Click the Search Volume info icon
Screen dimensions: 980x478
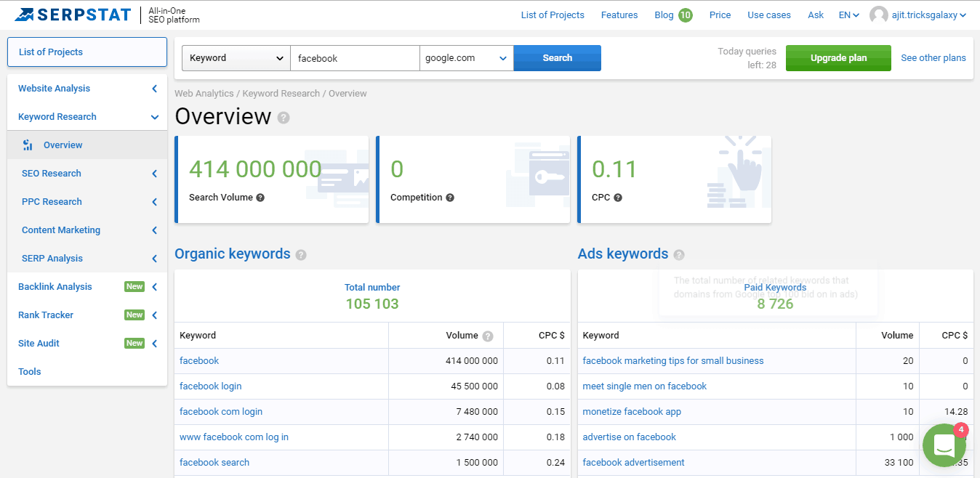[x=260, y=198]
